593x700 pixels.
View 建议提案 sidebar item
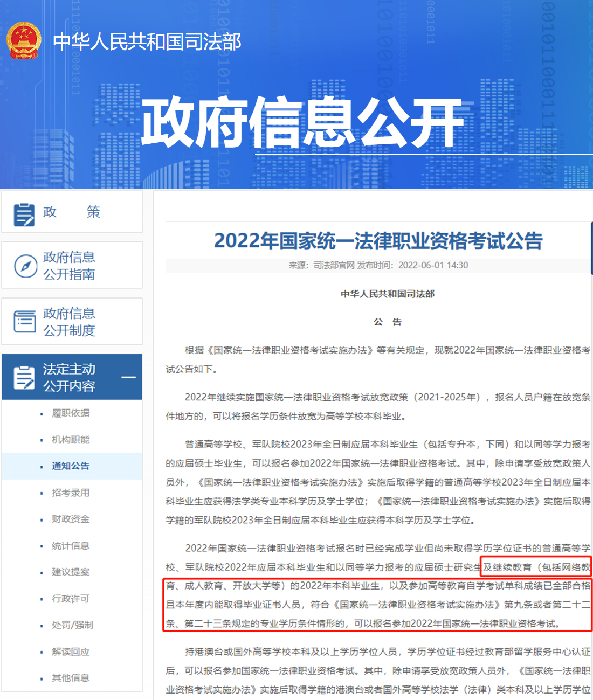71,572
